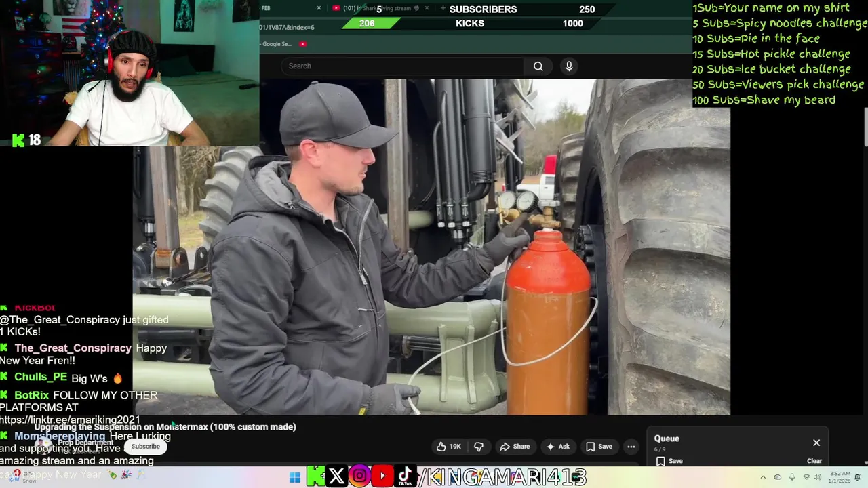The height and width of the screenshot is (488, 868).
Task: Save the video to a playlist
Action: [x=599, y=446]
